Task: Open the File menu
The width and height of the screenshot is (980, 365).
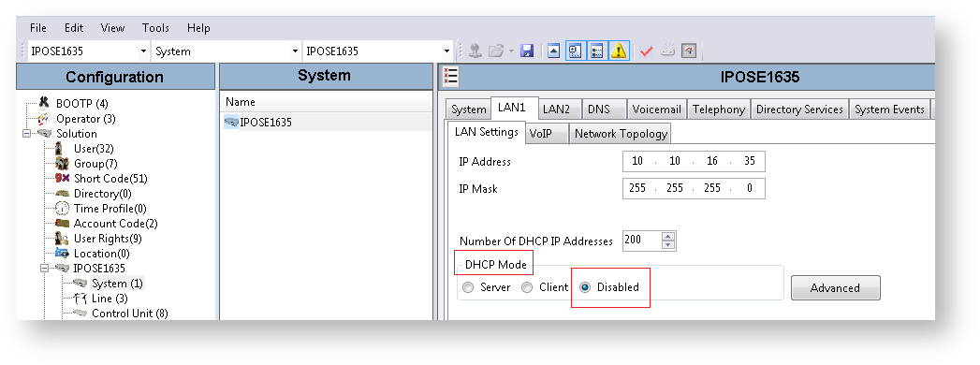Action: 38,28
